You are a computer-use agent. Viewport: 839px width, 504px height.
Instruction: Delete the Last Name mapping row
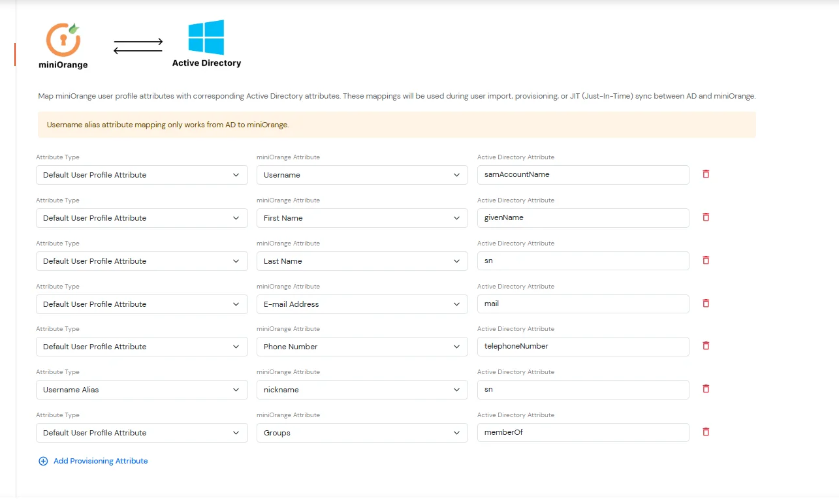point(706,260)
